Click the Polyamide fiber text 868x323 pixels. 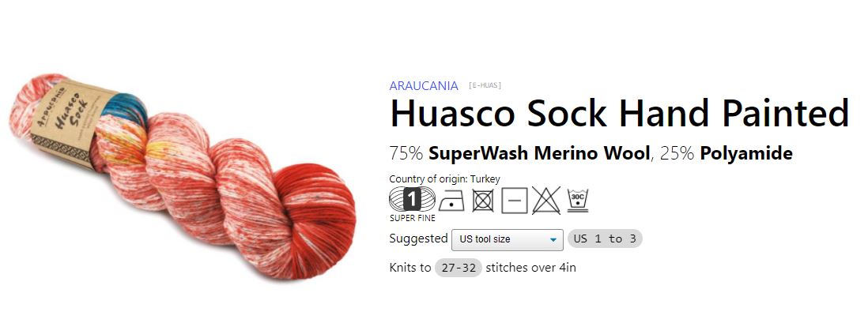point(746,153)
